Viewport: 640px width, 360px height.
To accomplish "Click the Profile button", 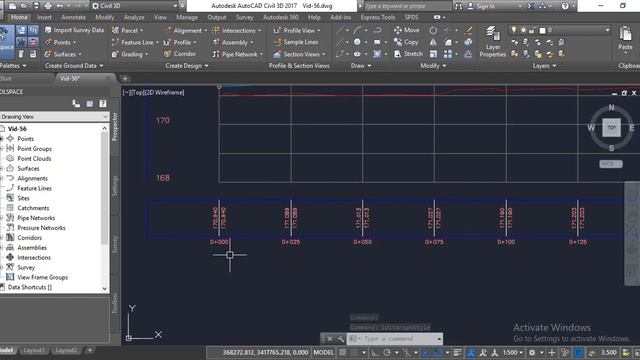I will pyautogui.click(x=180, y=42).
